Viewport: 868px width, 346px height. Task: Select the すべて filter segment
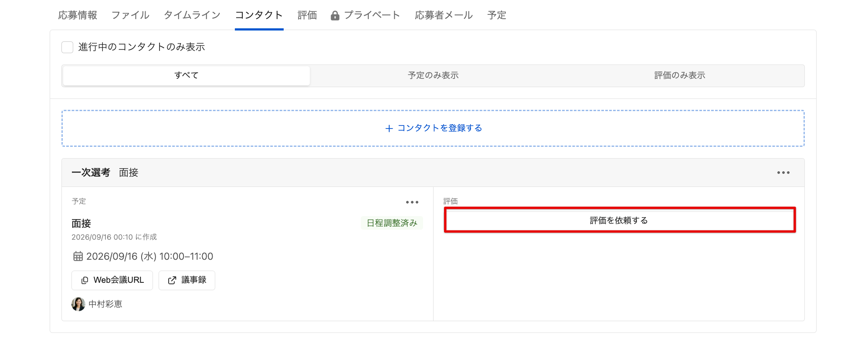186,75
